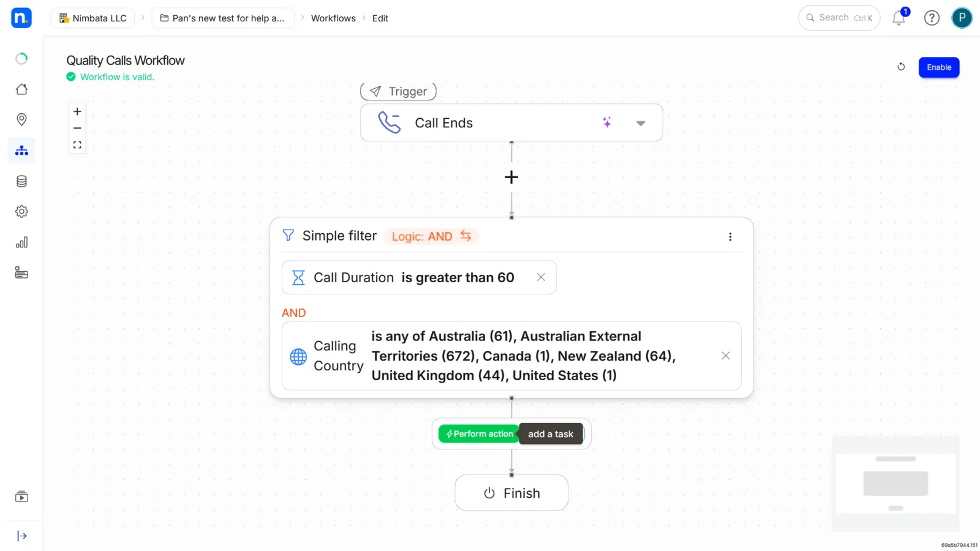The image size is (980, 551).
Task: Click the Nimbata logo icon
Action: 21,18
